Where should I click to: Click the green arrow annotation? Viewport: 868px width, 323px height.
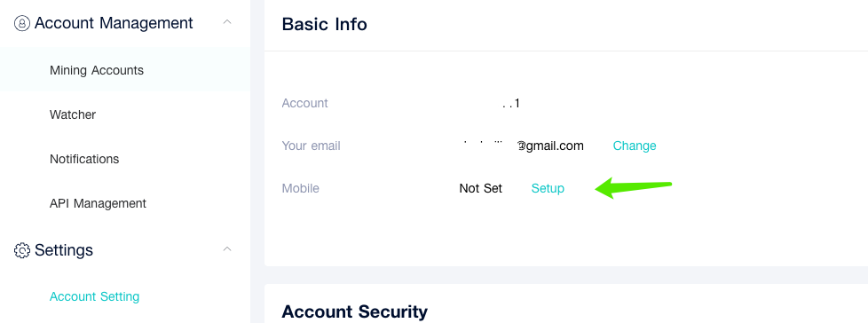tap(634, 188)
